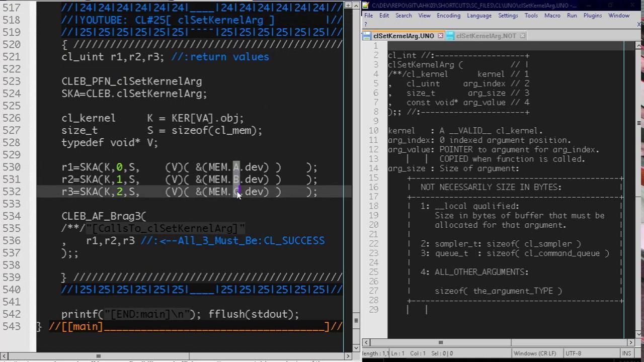Click 'CLEB_AF_Brag3(' on line 534

[104, 216]
